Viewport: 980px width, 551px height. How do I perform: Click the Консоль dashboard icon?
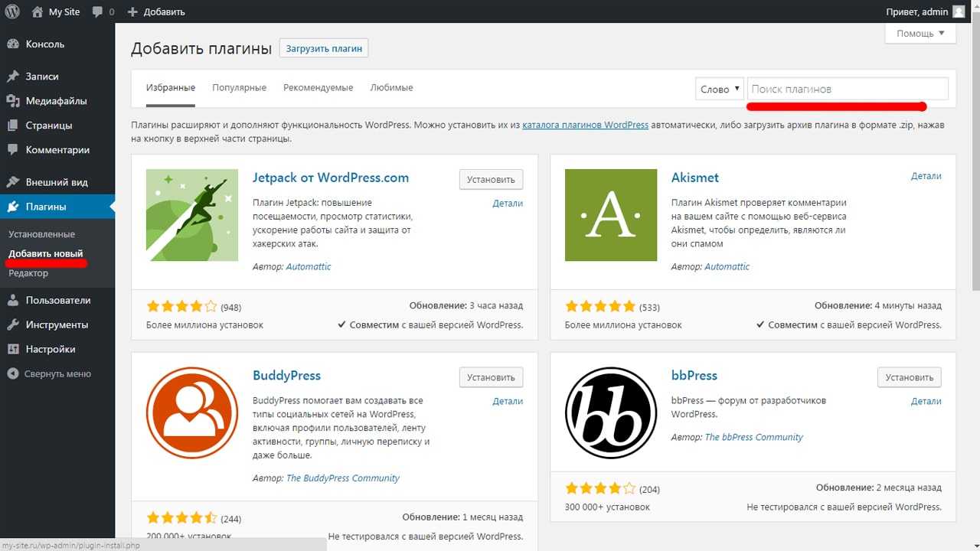pos(13,44)
